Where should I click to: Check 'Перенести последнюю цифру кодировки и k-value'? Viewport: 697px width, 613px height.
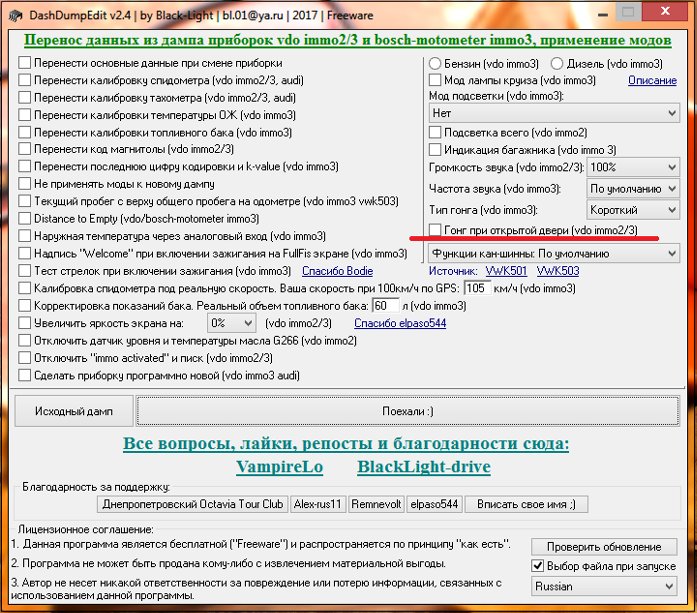(x=24, y=166)
